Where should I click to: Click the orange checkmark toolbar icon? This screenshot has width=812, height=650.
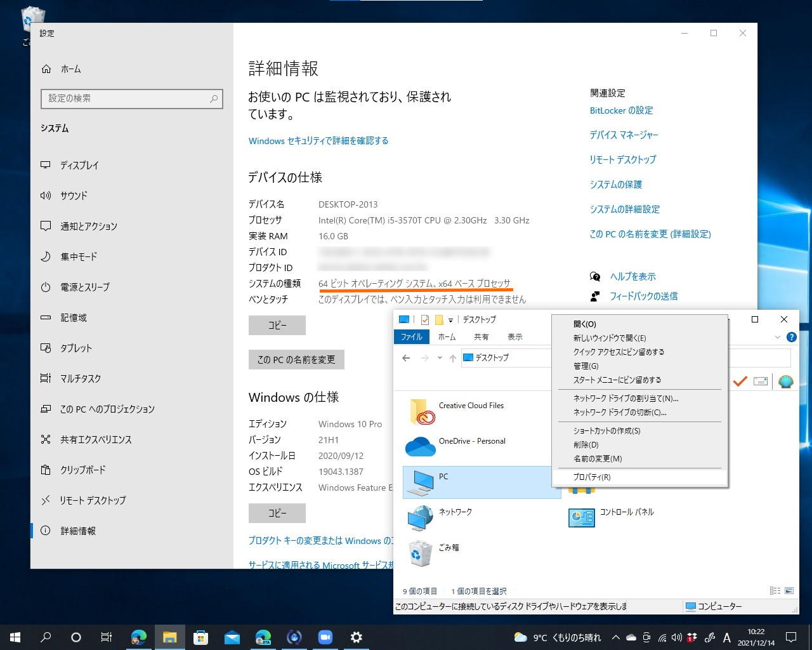740,381
